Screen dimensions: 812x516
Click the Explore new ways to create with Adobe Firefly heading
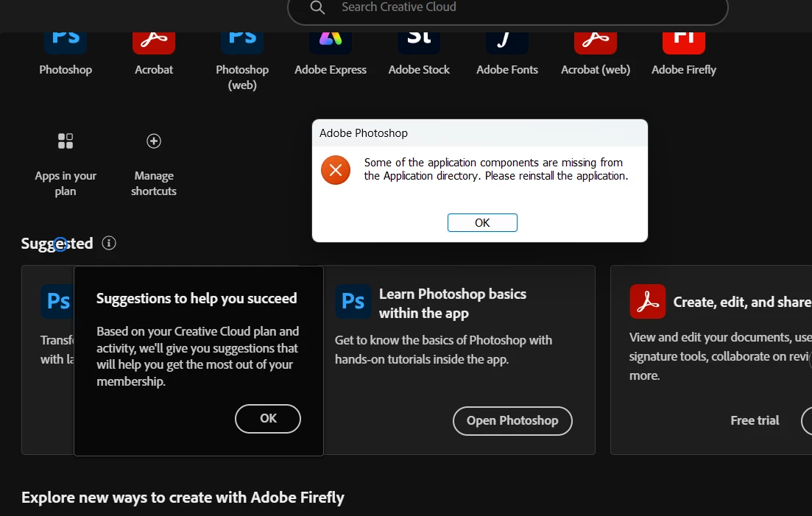tap(183, 498)
